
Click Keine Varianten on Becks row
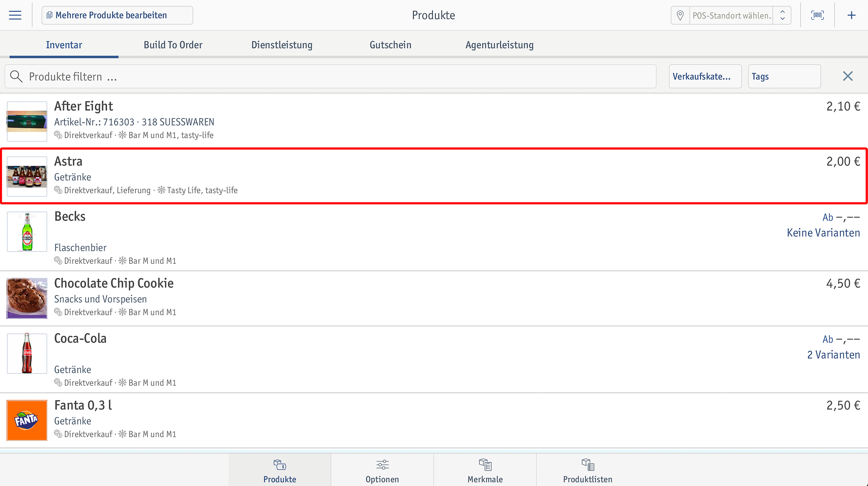click(823, 233)
